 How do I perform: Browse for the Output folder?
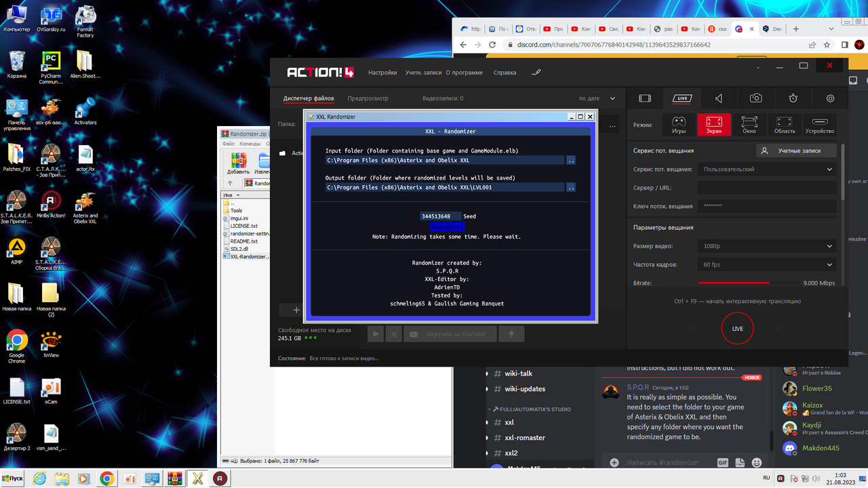point(571,188)
